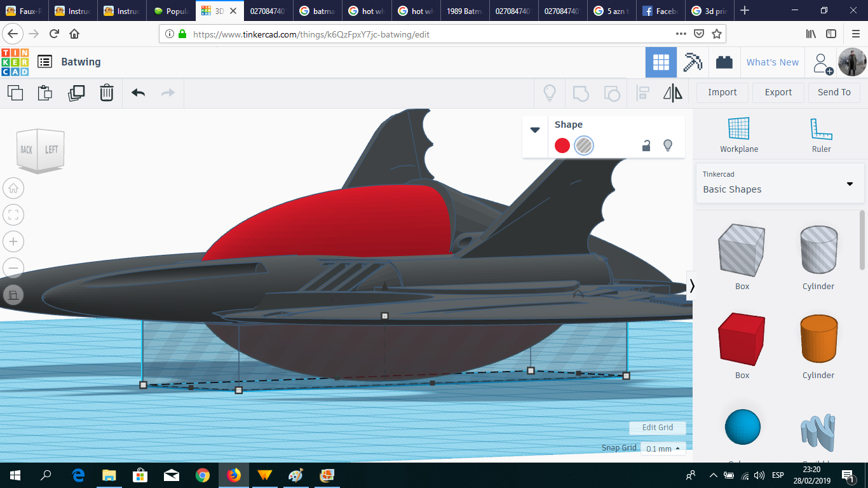
Task: Pick the striped Cylinder hole shape
Action: [x=818, y=250]
